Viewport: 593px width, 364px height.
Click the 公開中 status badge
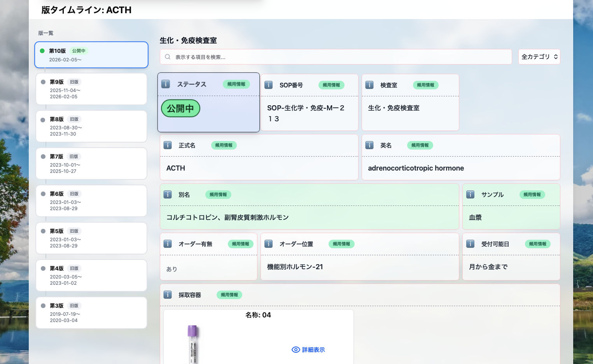(180, 108)
